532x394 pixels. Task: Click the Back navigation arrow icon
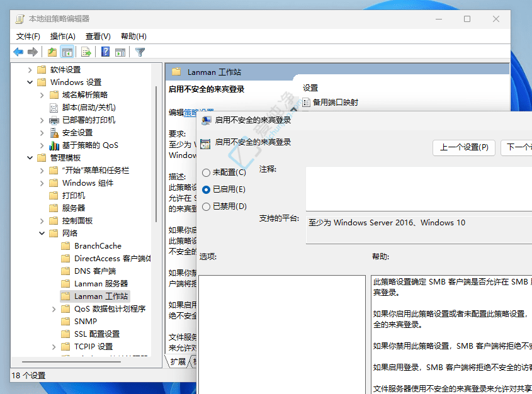pos(18,52)
